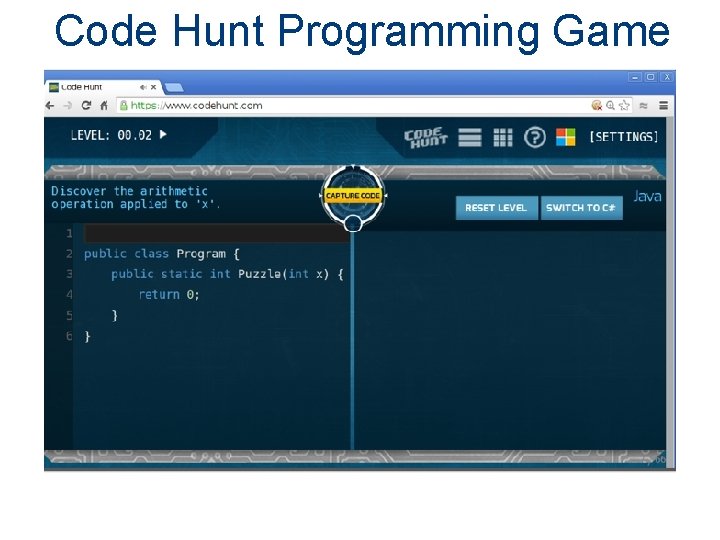The height and width of the screenshot is (540, 720).
Task: Minimize the browser window
Action: [x=635, y=78]
